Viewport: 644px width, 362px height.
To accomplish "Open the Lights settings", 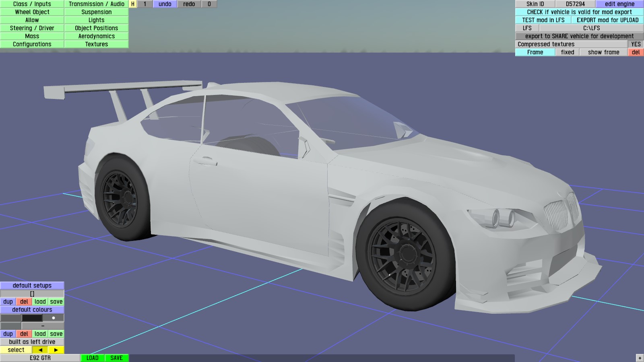I will tap(97, 20).
